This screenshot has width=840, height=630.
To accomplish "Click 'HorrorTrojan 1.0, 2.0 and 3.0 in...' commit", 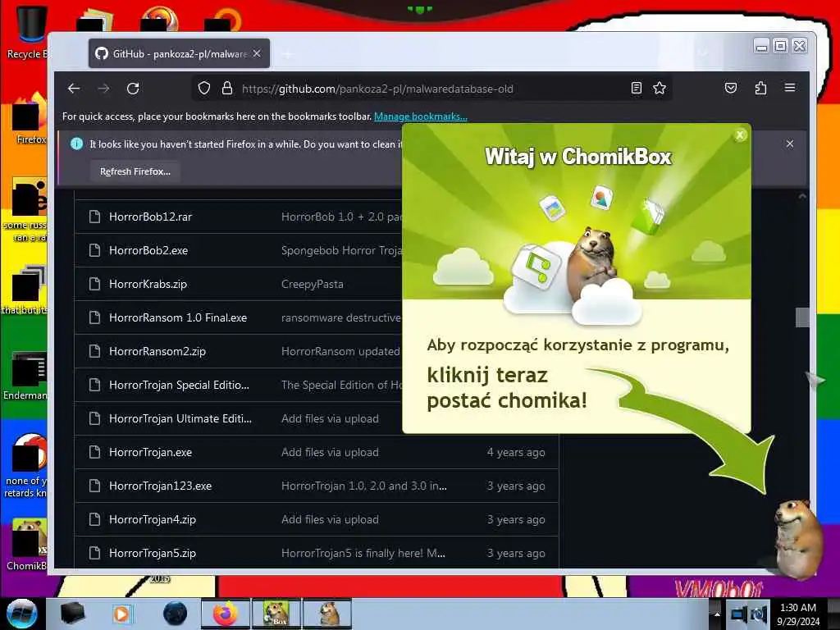I will pos(364,486).
